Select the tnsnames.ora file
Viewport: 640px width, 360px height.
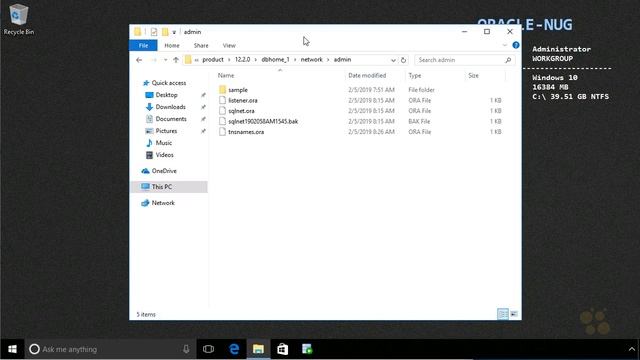pyautogui.click(x=246, y=132)
